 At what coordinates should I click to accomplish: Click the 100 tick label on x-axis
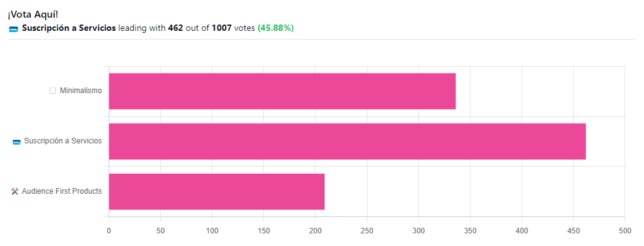pos(212,231)
